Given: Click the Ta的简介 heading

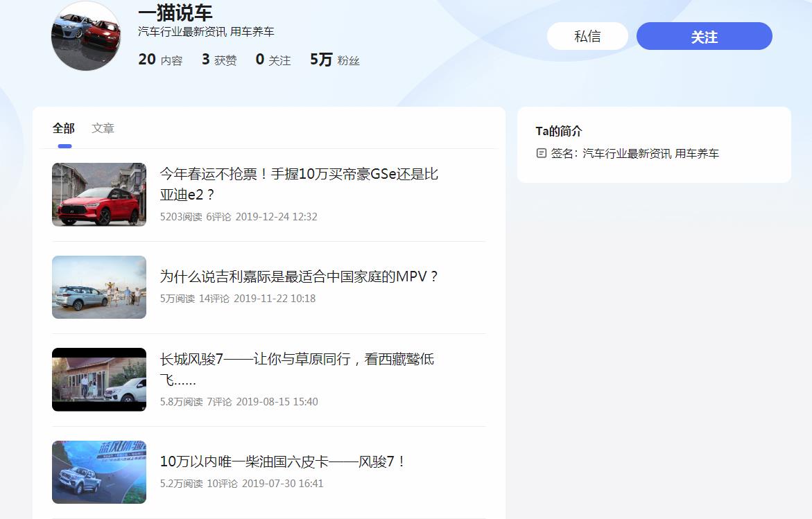Looking at the screenshot, I should [x=559, y=131].
